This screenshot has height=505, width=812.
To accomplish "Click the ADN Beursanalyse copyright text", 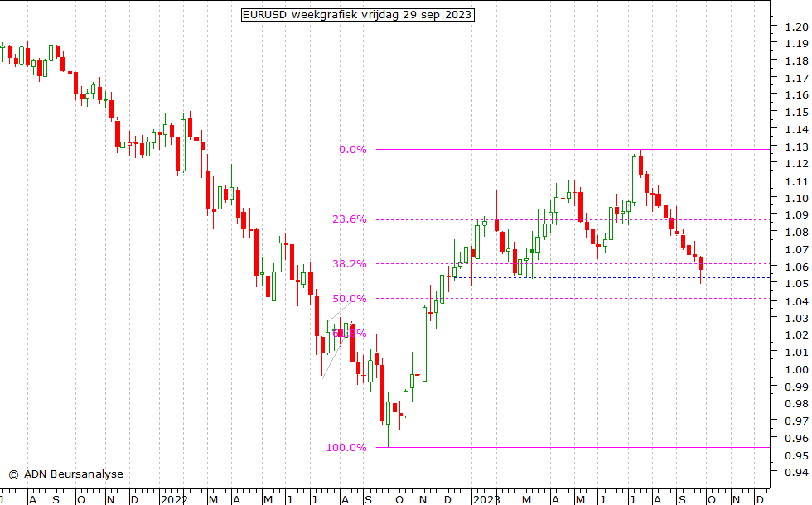I will [x=66, y=474].
